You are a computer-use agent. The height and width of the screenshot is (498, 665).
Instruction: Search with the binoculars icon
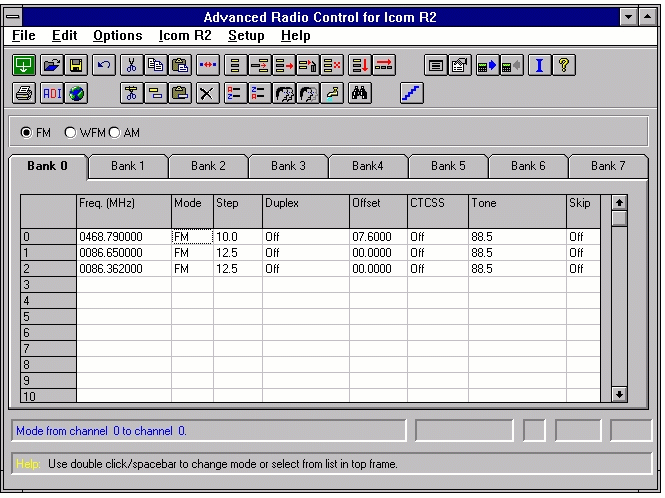(x=360, y=93)
